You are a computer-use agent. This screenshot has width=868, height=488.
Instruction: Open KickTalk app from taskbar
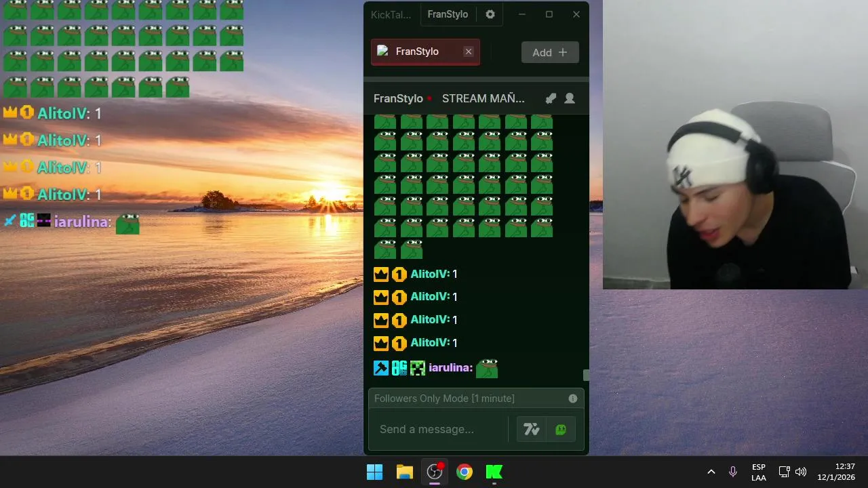click(494, 472)
